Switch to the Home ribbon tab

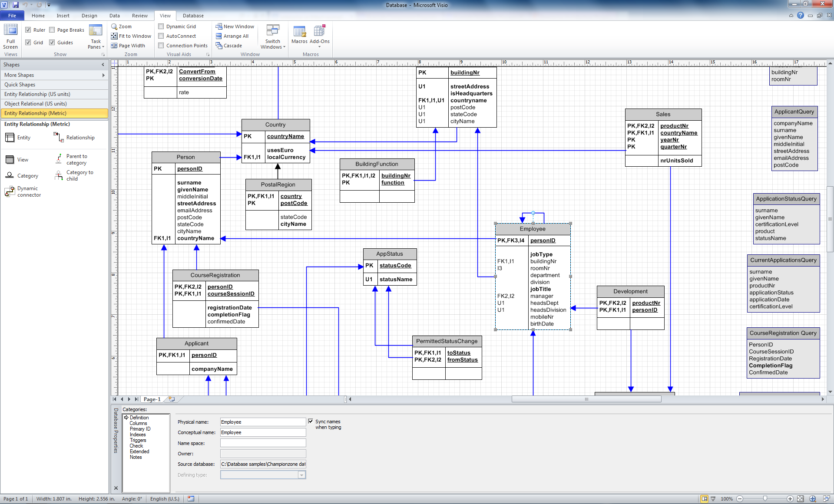[38, 16]
